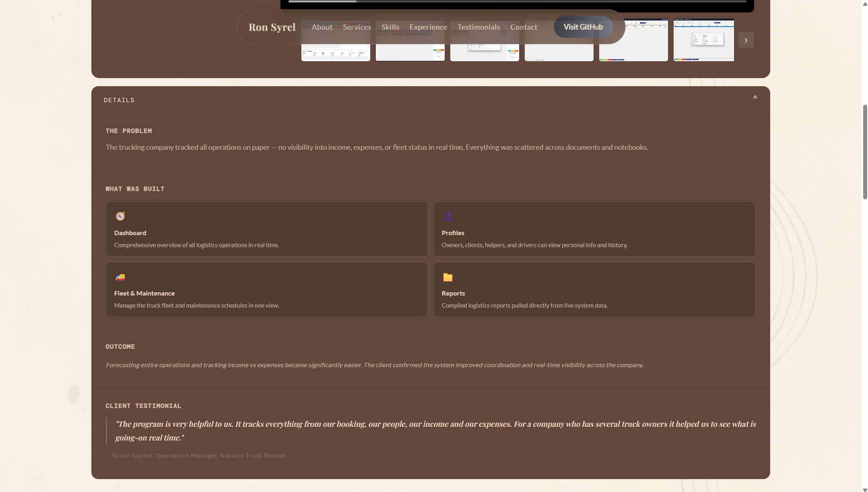Click the Visit GitHub button
The image size is (868, 492).
pyautogui.click(x=583, y=27)
